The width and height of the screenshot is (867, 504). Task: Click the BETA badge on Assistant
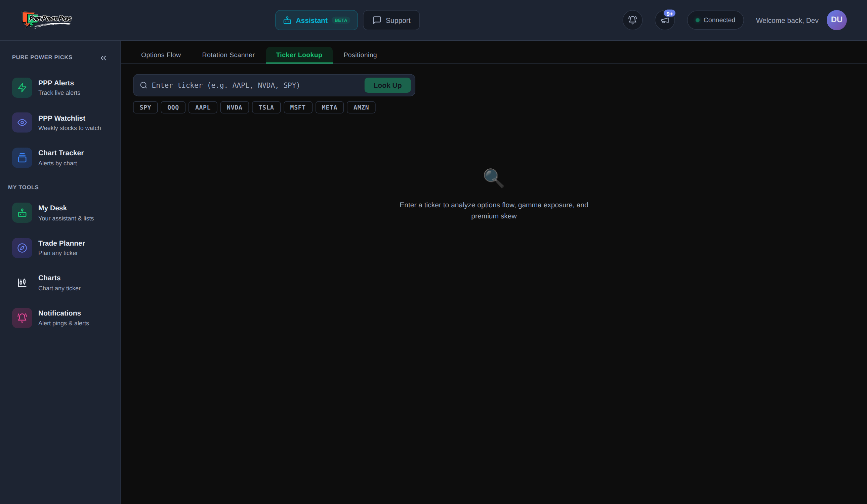[x=341, y=20]
